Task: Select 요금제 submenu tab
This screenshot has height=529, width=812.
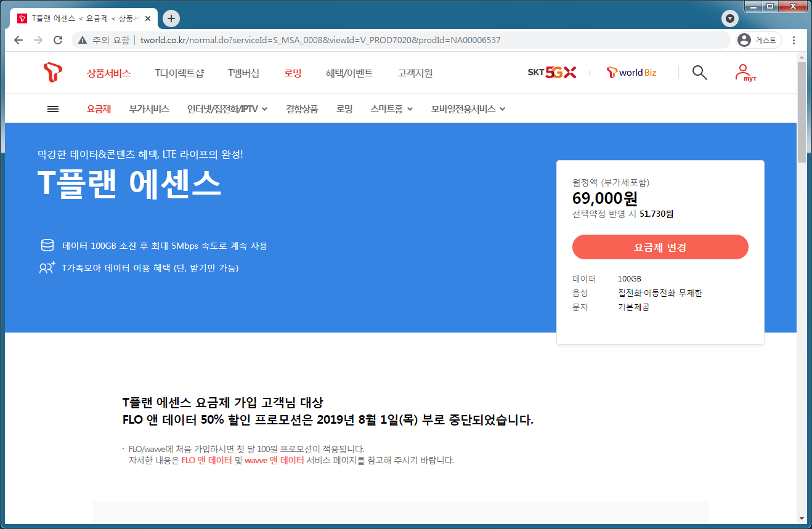Action: tap(99, 109)
